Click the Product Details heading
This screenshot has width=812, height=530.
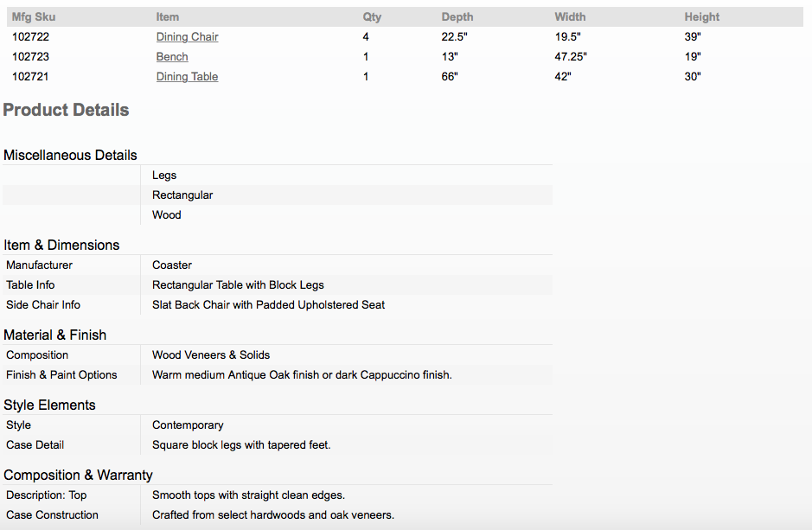(66, 110)
